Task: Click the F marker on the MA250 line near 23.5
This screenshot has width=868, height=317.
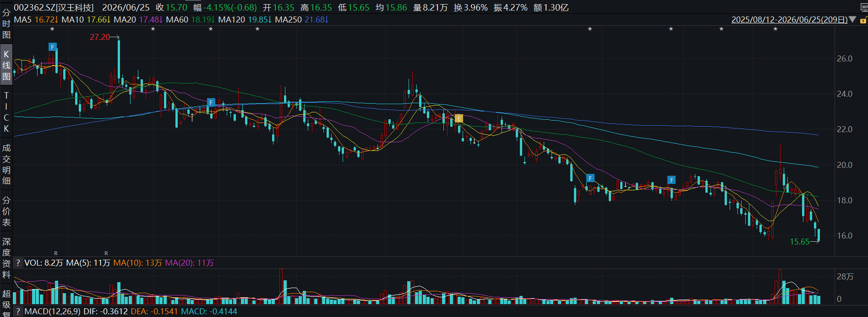Action: (211, 102)
